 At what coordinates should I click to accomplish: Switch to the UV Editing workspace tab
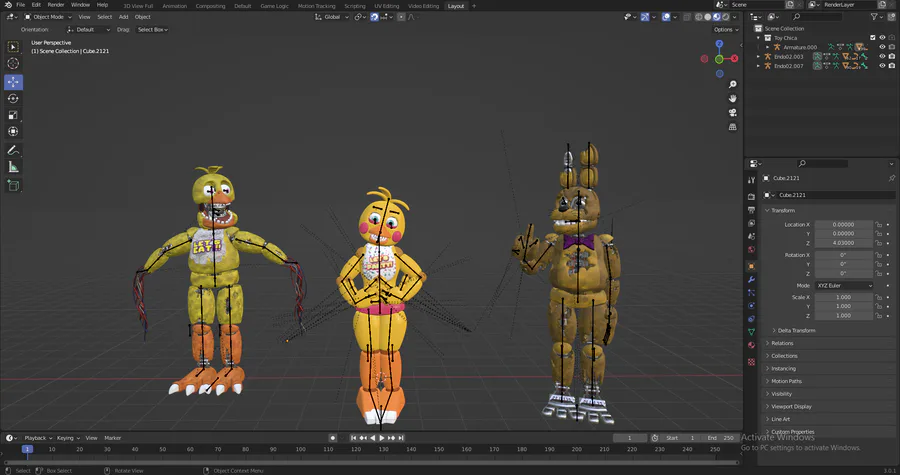click(x=386, y=6)
